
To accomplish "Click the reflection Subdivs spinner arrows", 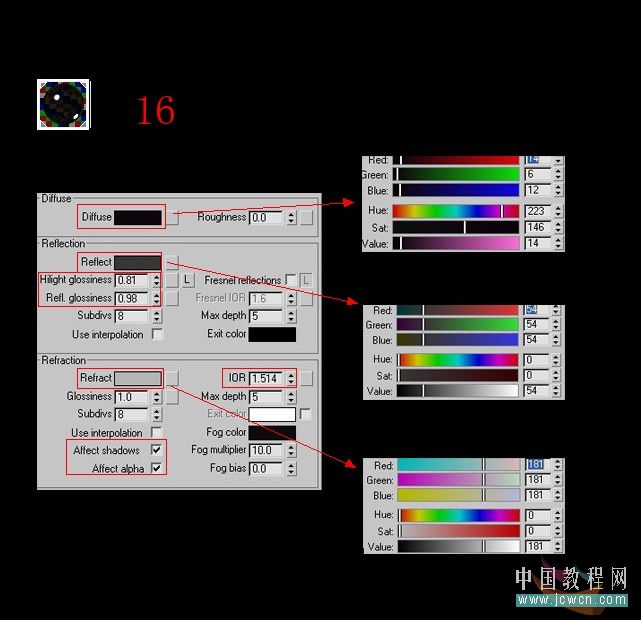I will pos(157,316).
